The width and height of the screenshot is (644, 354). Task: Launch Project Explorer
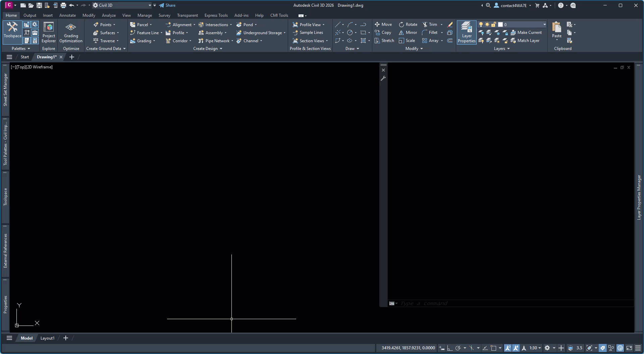pyautogui.click(x=49, y=33)
